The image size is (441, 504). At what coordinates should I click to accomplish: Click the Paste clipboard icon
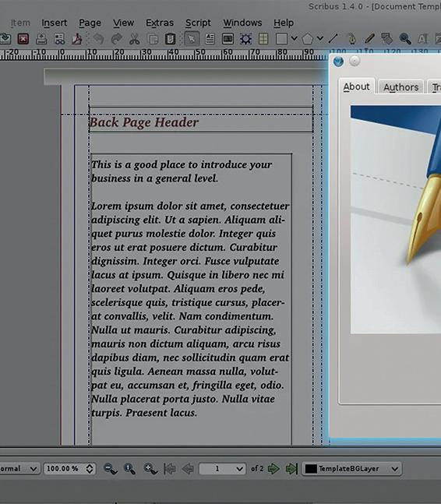click(170, 39)
